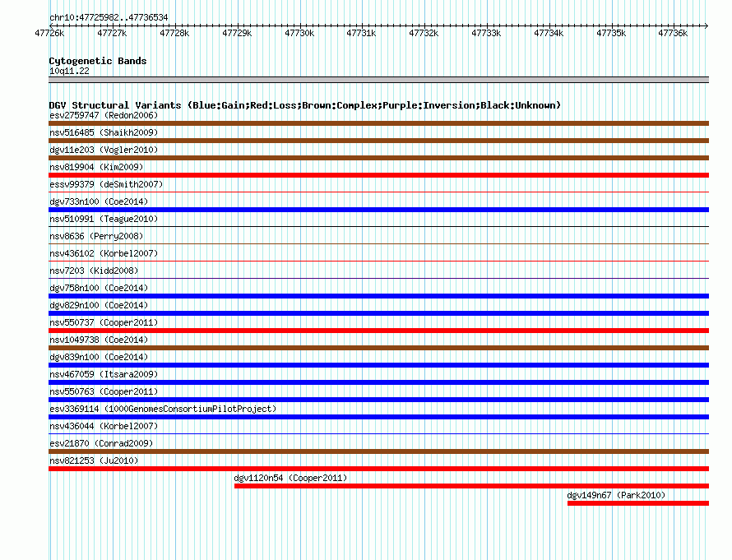
Task: Open nsv550737 (Cooper2011) label
Action: pyautogui.click(x=104, y=322)
